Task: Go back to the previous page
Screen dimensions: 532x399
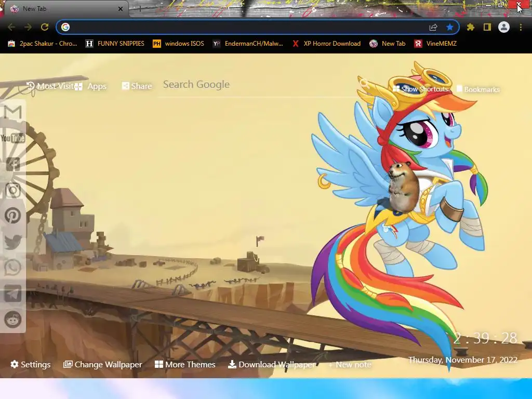Action: pos(11,27)
